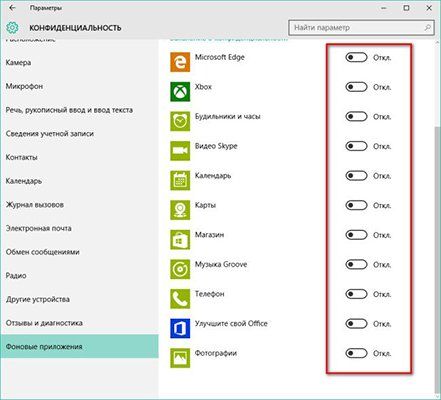Select Речь, рукописный ввод и ввод текста

[x=79, y=110]
